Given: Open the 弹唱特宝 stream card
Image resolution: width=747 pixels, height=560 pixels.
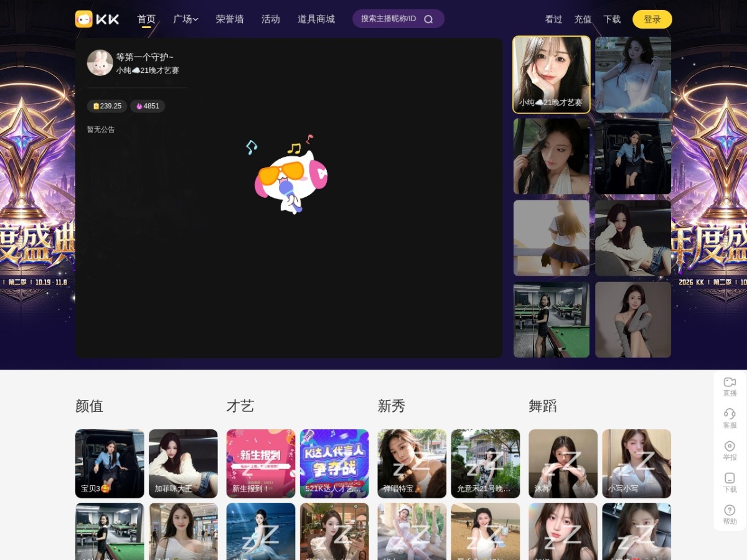Looking at the screenshot, I should point(412,464).
